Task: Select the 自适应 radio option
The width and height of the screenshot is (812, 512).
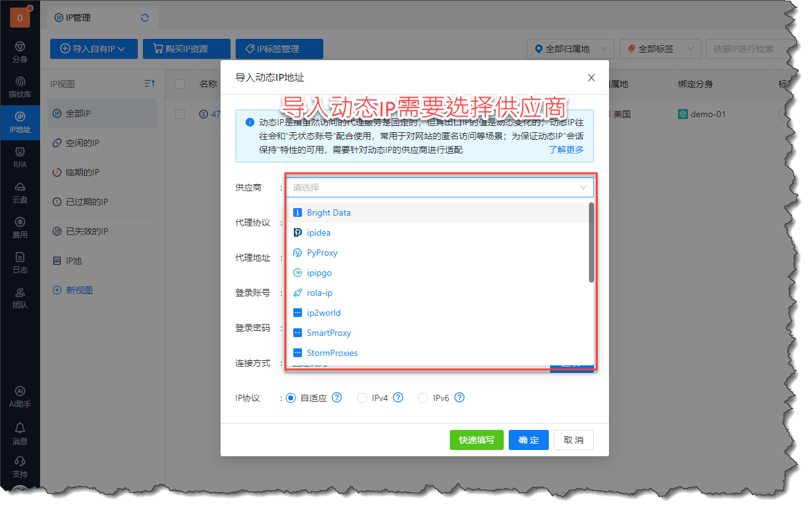Action: point(290,397)
